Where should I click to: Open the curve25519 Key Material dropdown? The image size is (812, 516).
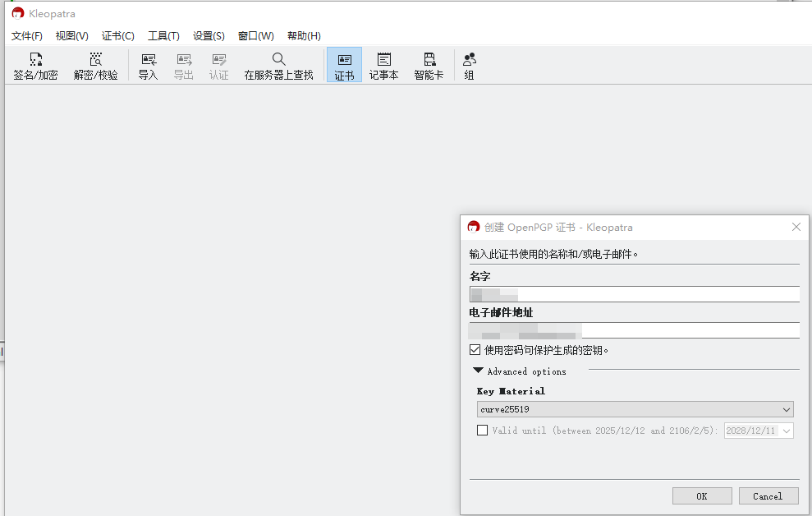click(635, 409)
